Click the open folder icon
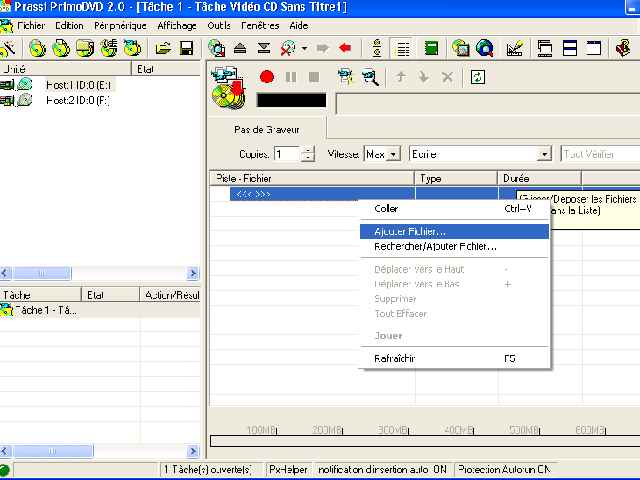The height and width of the screenshot is (480, 640). click(163, 49)
